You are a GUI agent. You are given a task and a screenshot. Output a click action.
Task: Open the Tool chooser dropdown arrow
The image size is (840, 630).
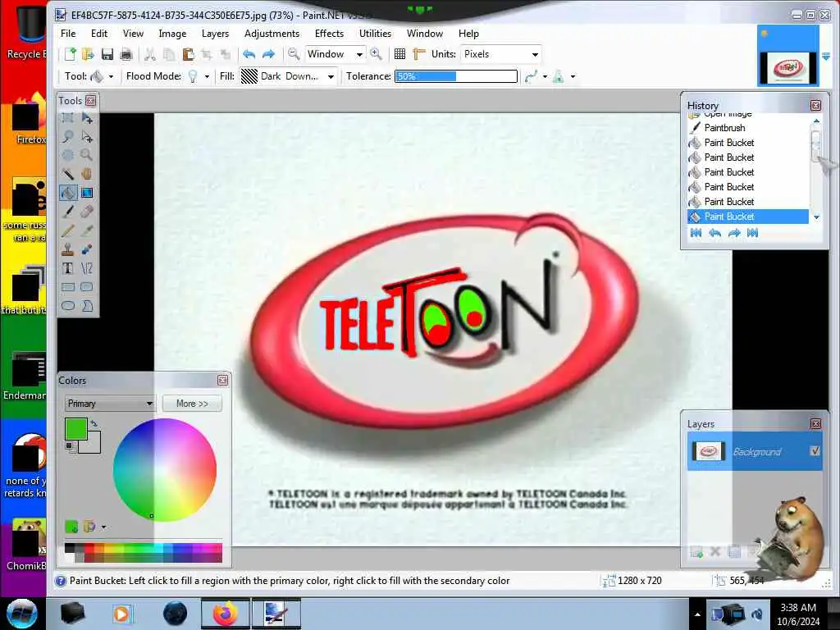point(111,76)
